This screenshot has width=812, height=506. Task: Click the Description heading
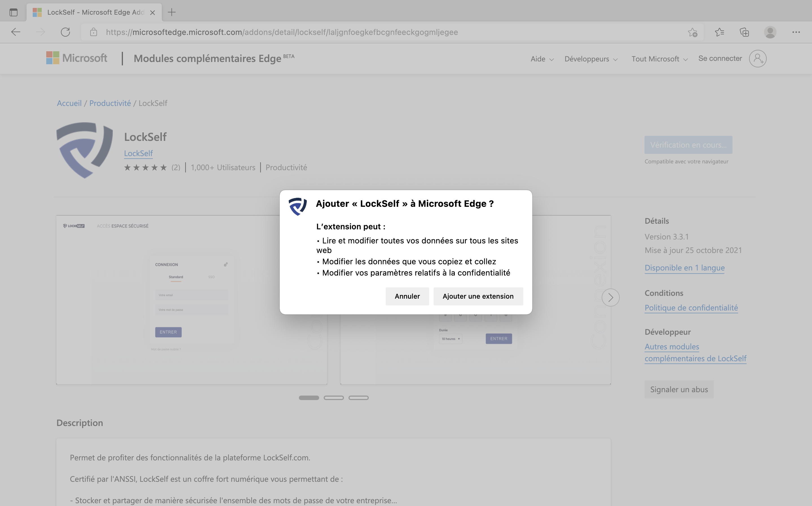[80, 423]
